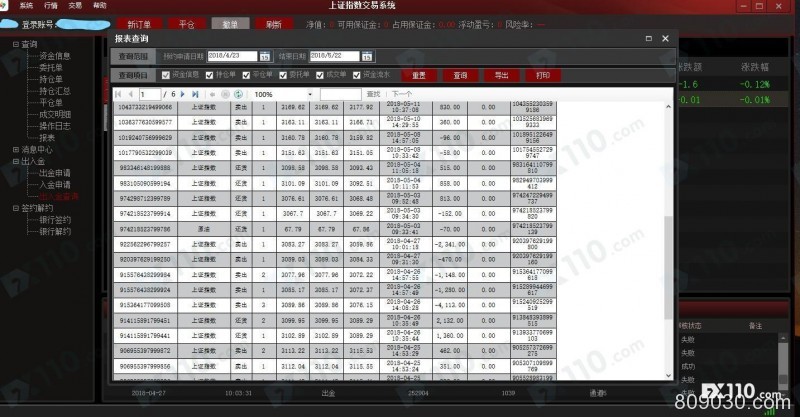Open 银行签约 tree item

(x=55, y=220)
